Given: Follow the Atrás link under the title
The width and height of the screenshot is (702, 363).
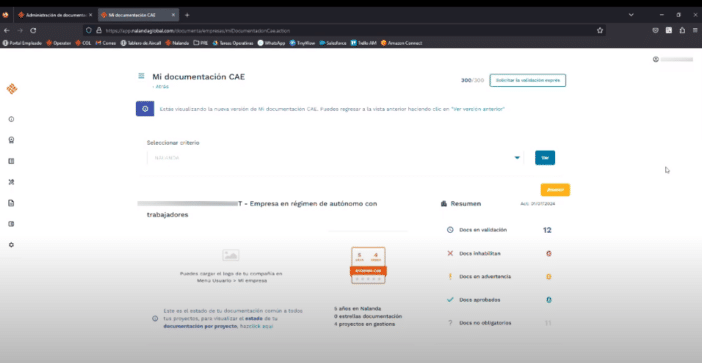Looking at the screenshot, I should (x=161, y=86).
